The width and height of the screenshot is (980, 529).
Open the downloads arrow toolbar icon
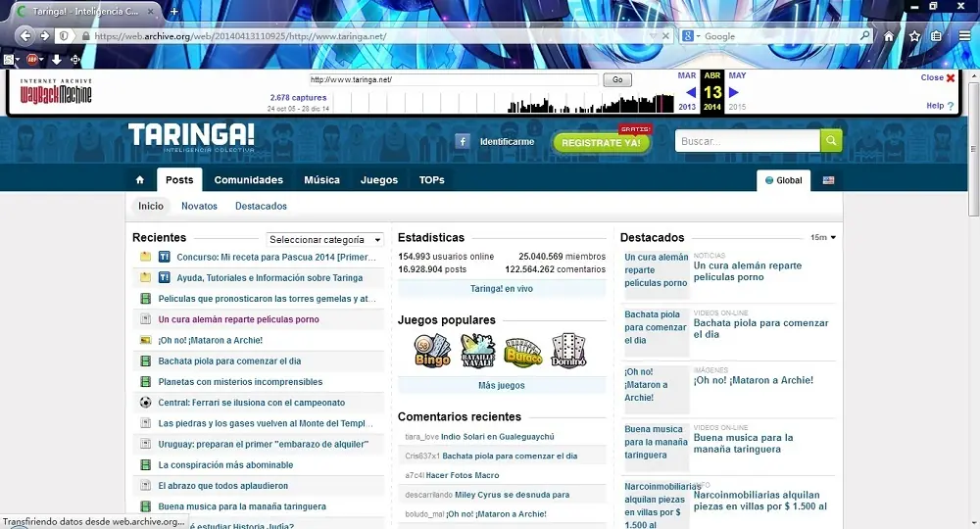pos(56,60)
